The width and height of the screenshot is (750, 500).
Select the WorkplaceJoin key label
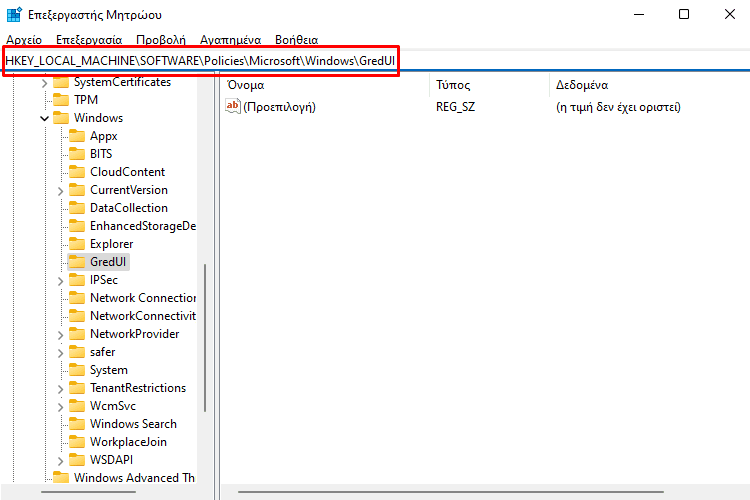129,443
